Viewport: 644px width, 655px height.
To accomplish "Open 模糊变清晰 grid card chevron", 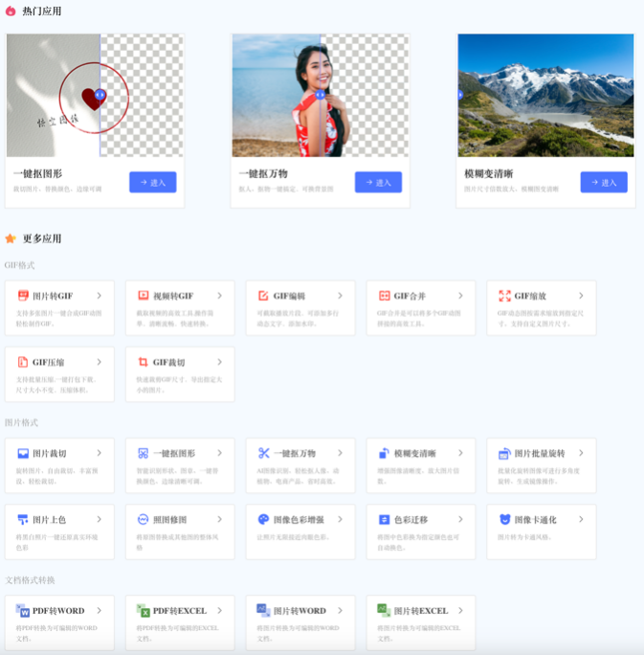I will tap(460, 453).
